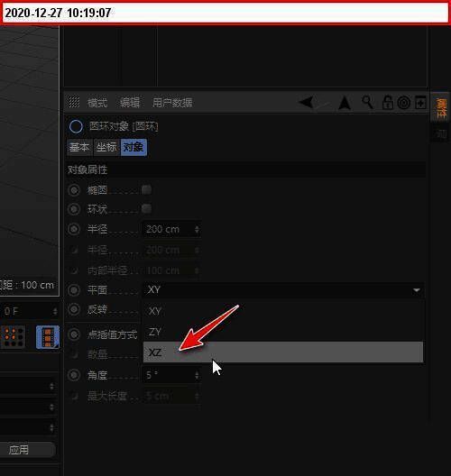This screenshot has width=451, height=476.
Task: Click the 100 cm grid spacing text
Action: point(37,285)
